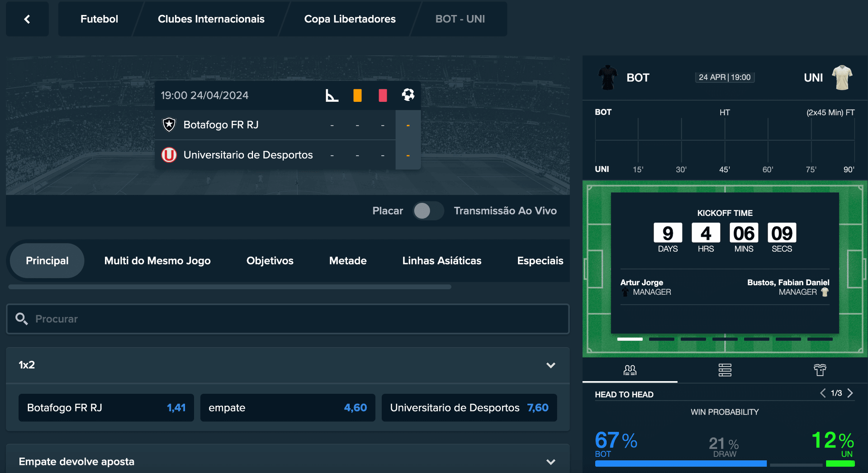868x473 pixels.
Task: Click the soccer ball goals icon
Action: pos(408,95)
